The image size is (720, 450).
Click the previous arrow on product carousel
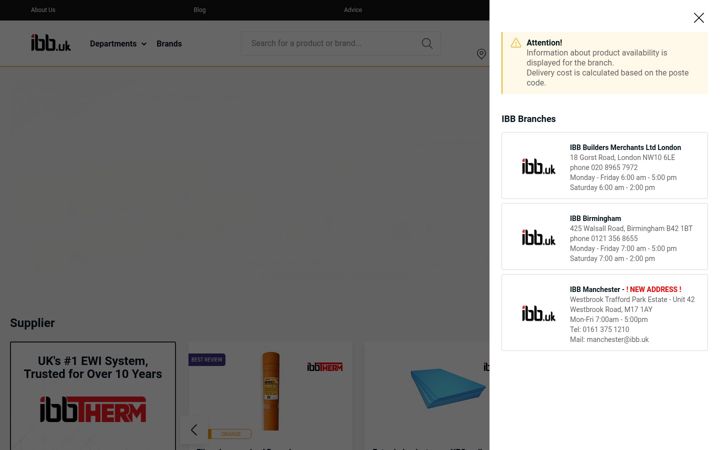pos(194,430)
